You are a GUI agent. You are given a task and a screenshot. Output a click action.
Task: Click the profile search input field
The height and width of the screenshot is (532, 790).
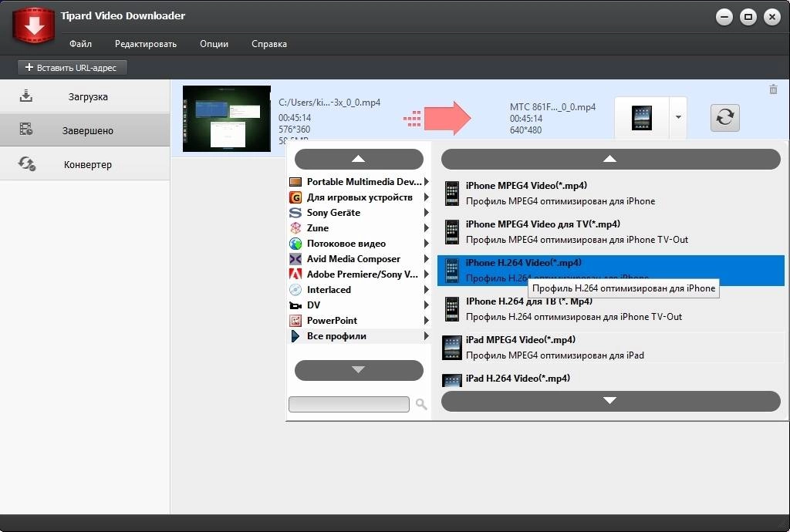349,404
